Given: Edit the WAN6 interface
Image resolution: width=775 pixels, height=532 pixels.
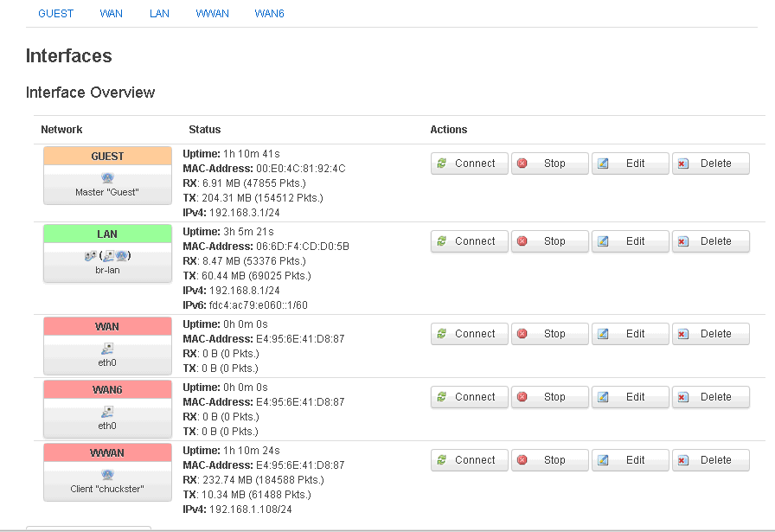Looking at the screenshot, I should coord(631,397).
